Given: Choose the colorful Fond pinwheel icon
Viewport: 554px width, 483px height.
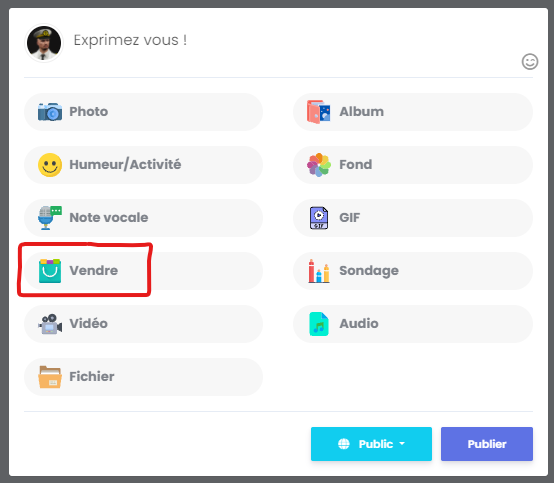Looking at the screenshot, I should [319, 165].
